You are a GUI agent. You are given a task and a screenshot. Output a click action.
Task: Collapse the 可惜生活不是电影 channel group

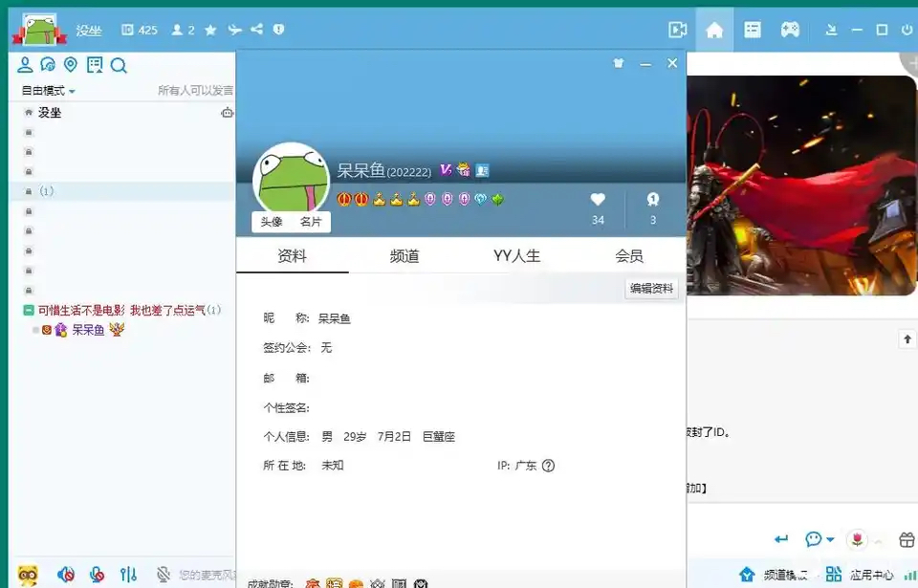[x=28, y=311]
